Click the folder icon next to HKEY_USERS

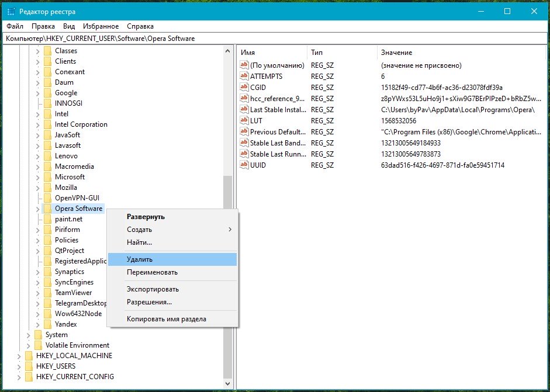(29, 366)
